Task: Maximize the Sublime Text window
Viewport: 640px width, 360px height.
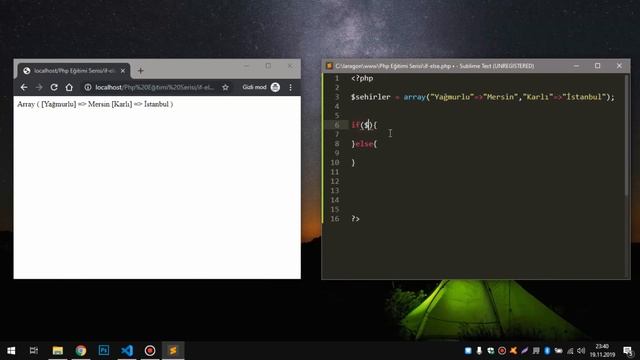Action: point(598,66)
